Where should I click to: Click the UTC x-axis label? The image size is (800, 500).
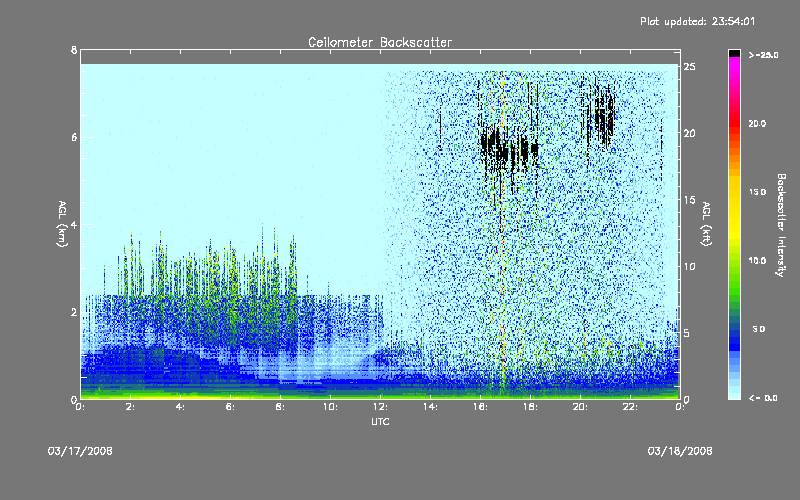pos(380,422)
